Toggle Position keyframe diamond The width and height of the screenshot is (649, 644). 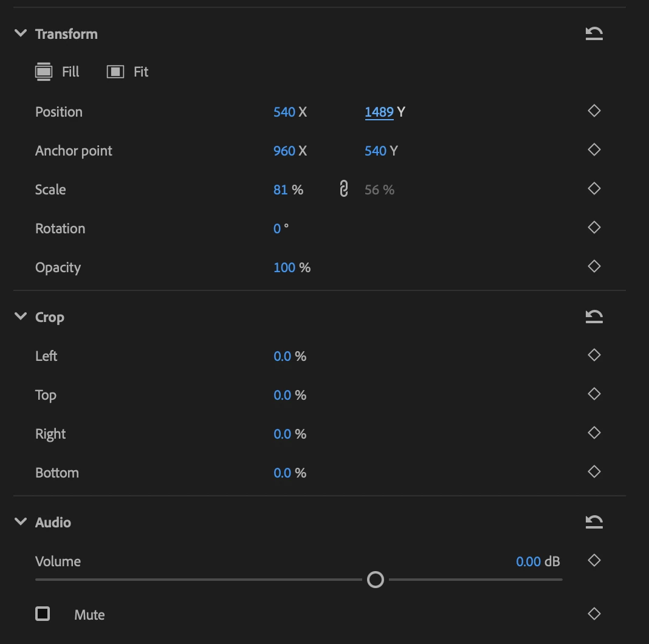click(594, 111)
